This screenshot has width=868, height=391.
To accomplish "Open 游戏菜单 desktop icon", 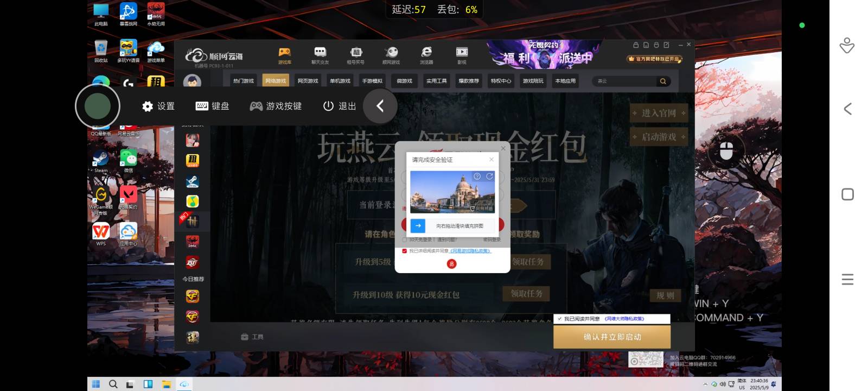I will pyautogui.click(x=156, y=51).
